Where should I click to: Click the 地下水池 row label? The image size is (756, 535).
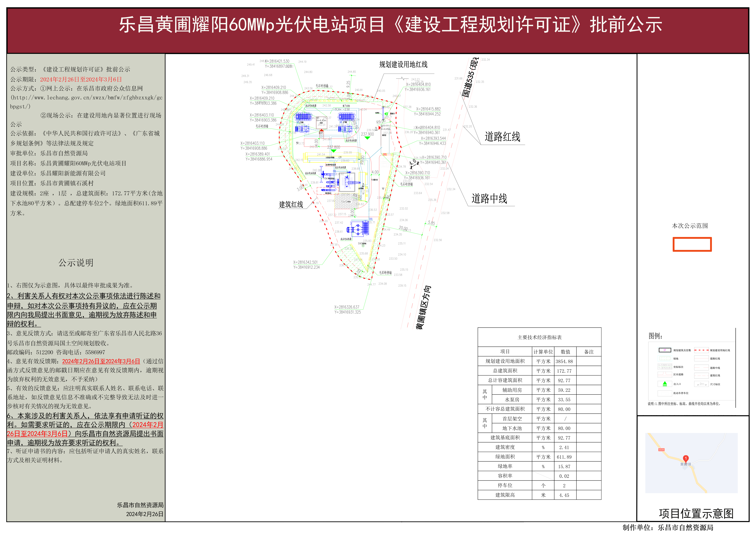coord(512,428)
